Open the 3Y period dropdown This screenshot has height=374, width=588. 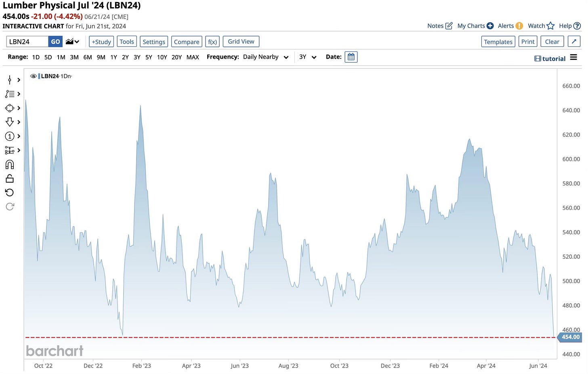click(308, 57)
